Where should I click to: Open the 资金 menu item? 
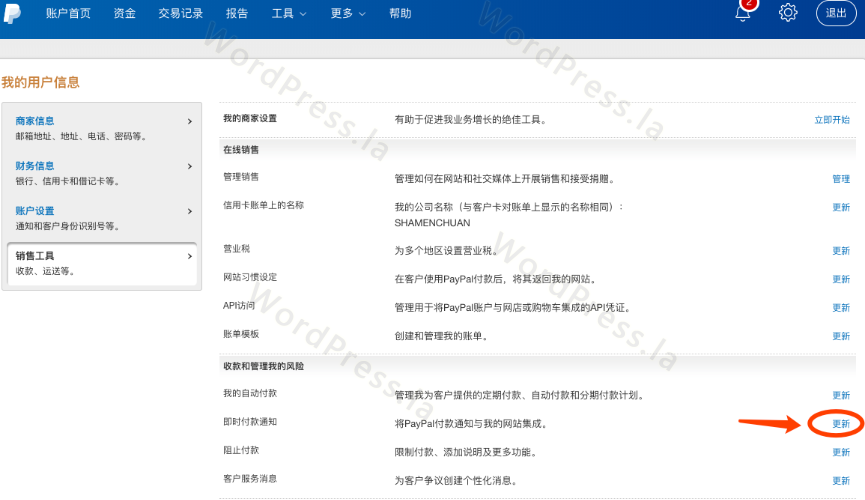tap(125, 13)
